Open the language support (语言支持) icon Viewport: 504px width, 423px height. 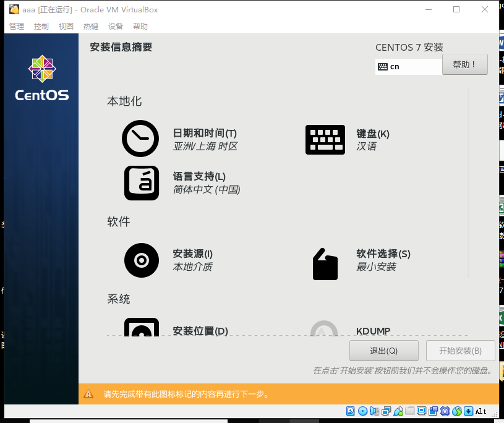[142, 183]
